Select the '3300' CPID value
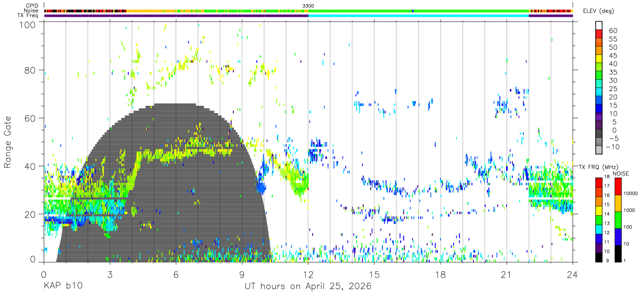Viewport: 644px width, 297px height. pyautogui.click(x=308, y=6)
